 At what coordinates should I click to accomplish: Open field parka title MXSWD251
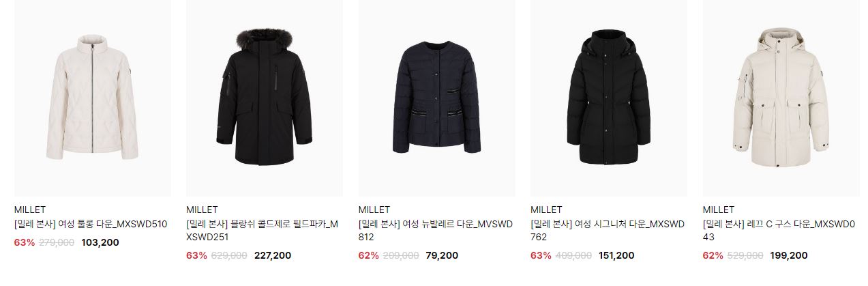point(262,231)
